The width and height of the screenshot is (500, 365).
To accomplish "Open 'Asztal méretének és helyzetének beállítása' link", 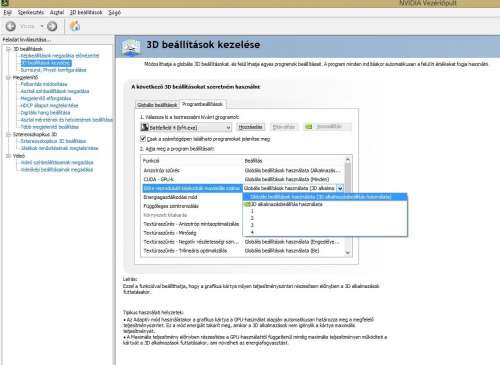I will (x=67, y=120).
